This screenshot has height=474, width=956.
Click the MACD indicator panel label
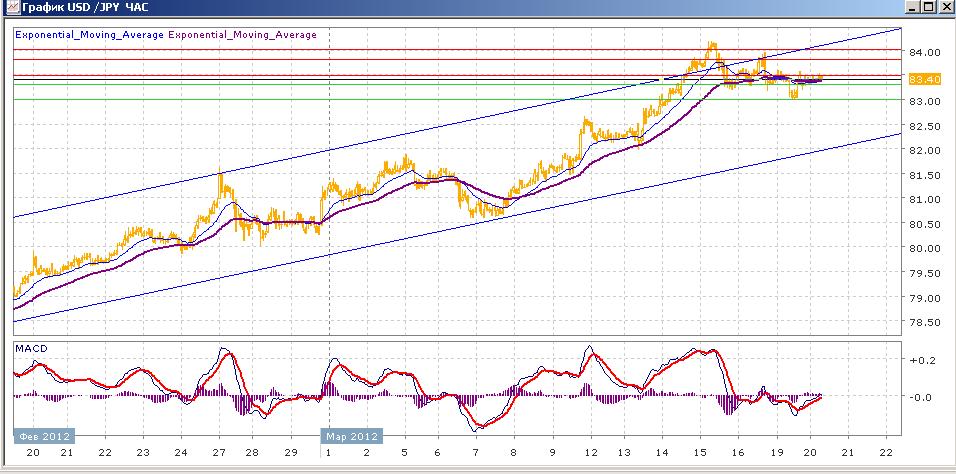(32, 348)
